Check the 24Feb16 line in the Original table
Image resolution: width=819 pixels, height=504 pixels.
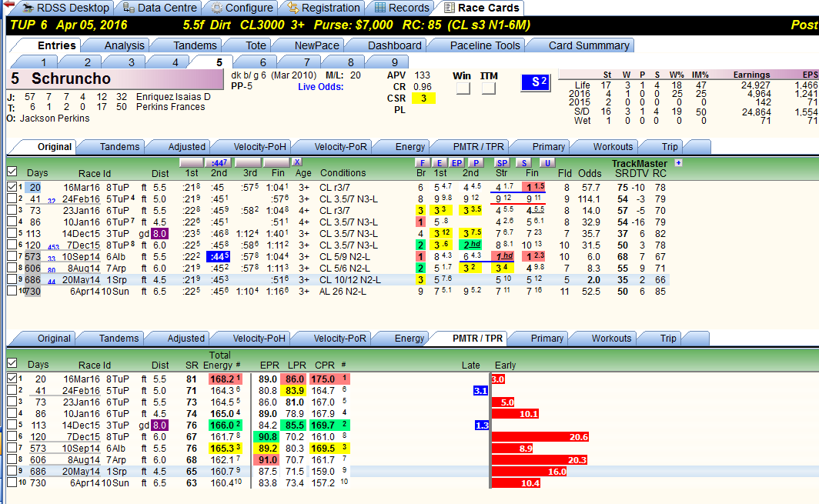tap(12, 199)
